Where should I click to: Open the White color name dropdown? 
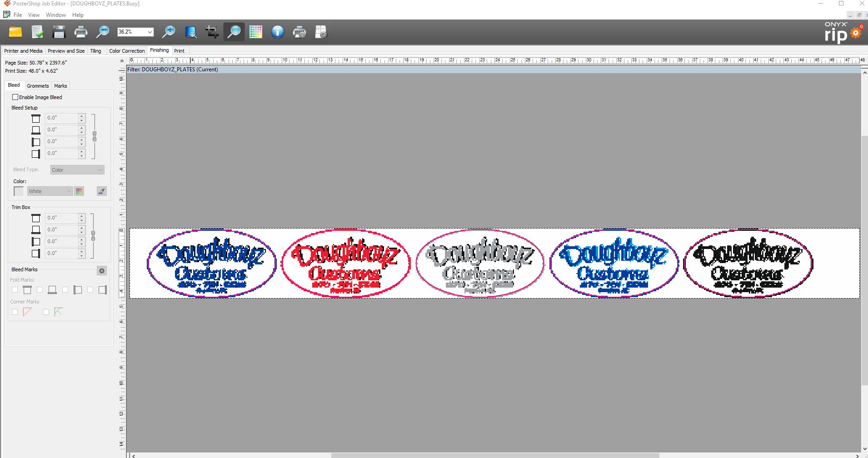[50, 191]
